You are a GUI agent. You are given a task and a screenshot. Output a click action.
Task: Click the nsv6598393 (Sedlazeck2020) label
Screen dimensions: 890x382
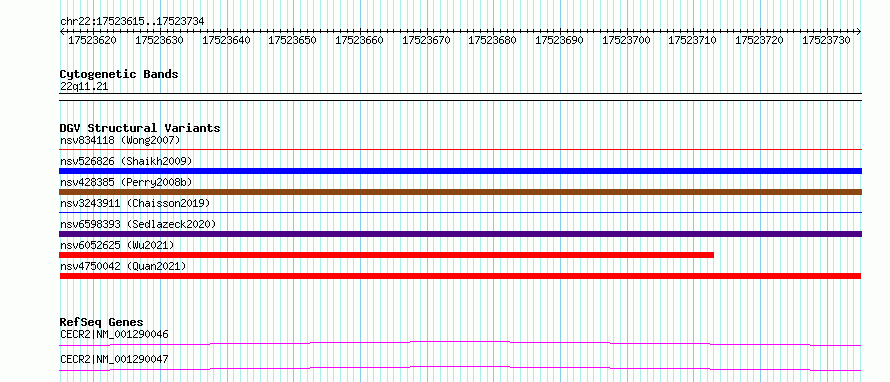click(138, 224)
